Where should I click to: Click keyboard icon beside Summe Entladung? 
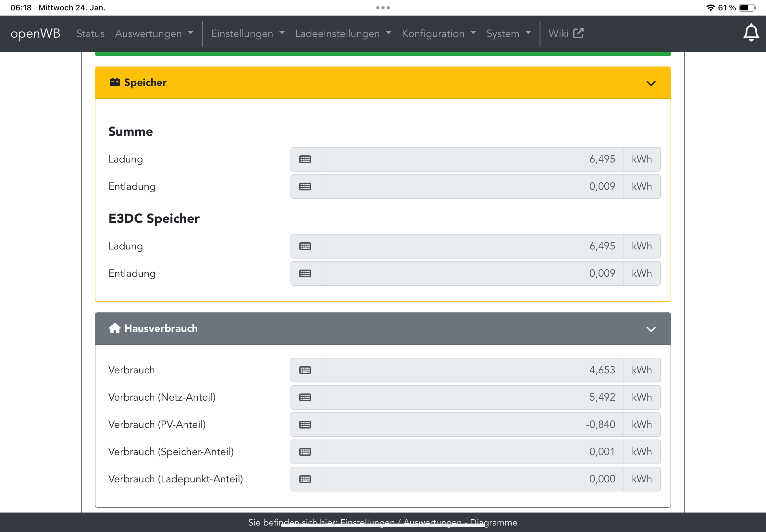pyautogui.click(x=305, y=187)
